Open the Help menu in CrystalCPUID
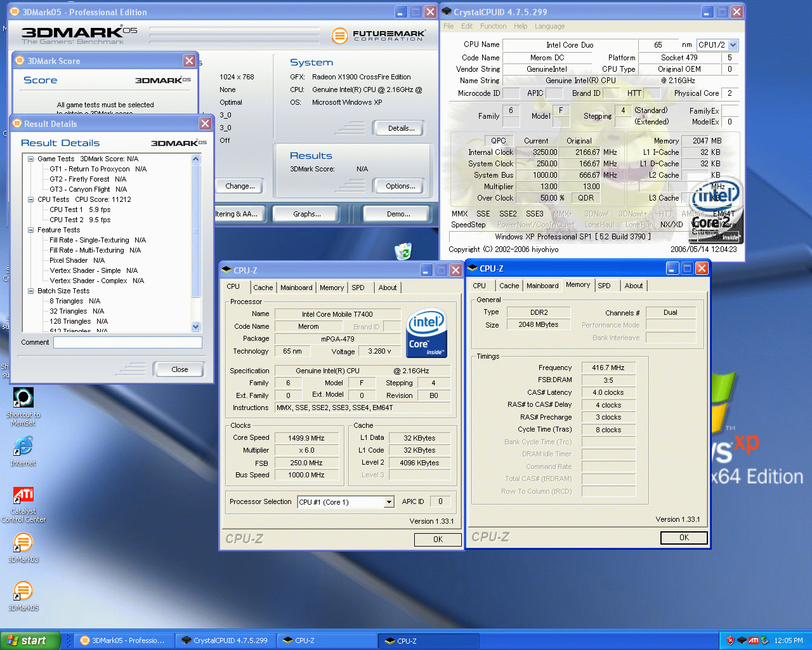The width and height of the screenshot is (812, 650). (x=521, y=26)
